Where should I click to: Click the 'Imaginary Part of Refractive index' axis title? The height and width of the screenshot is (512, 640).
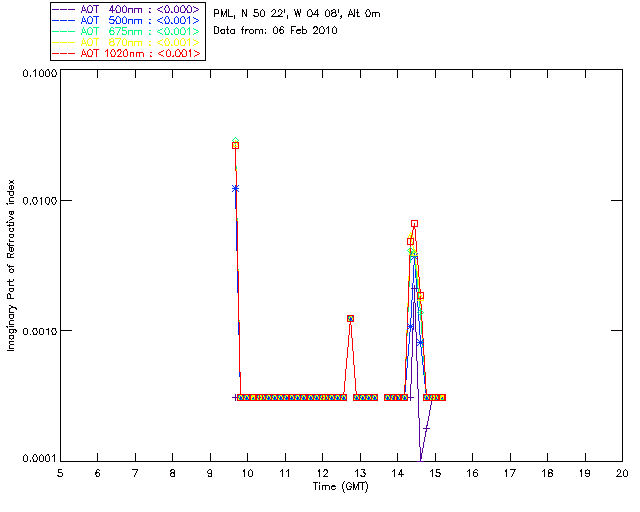11,265
